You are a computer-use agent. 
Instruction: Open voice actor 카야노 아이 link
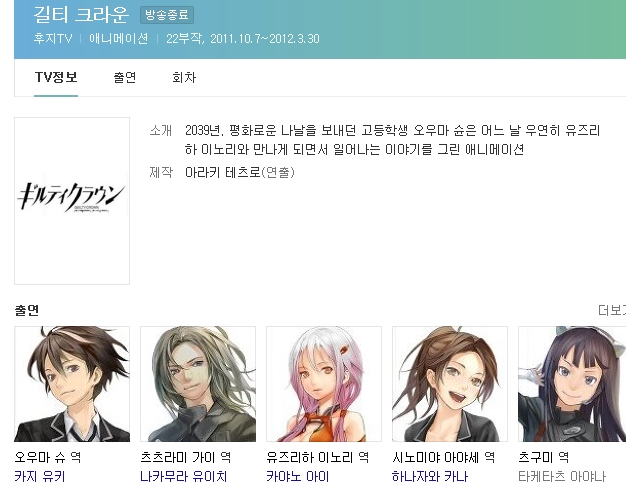click(297, 476)
